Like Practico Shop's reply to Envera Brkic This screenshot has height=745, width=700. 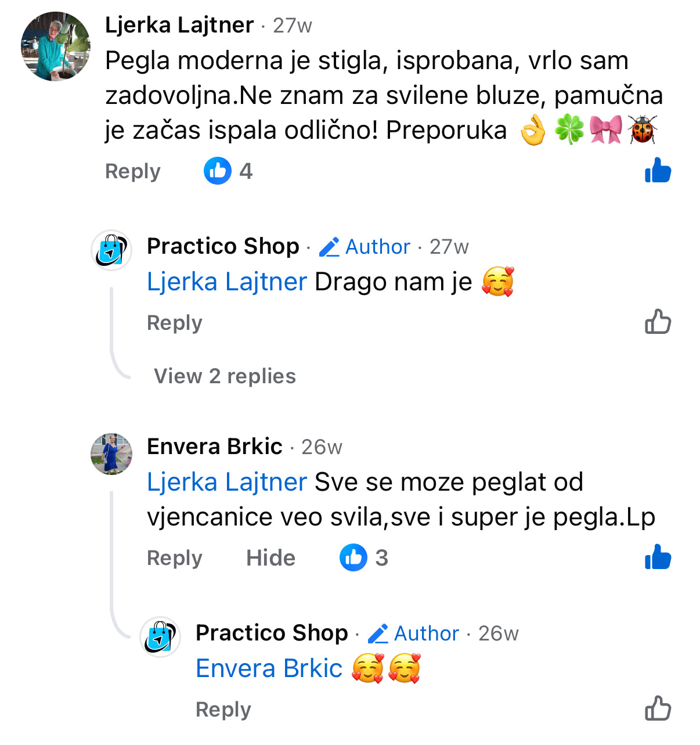click(658, 708)
